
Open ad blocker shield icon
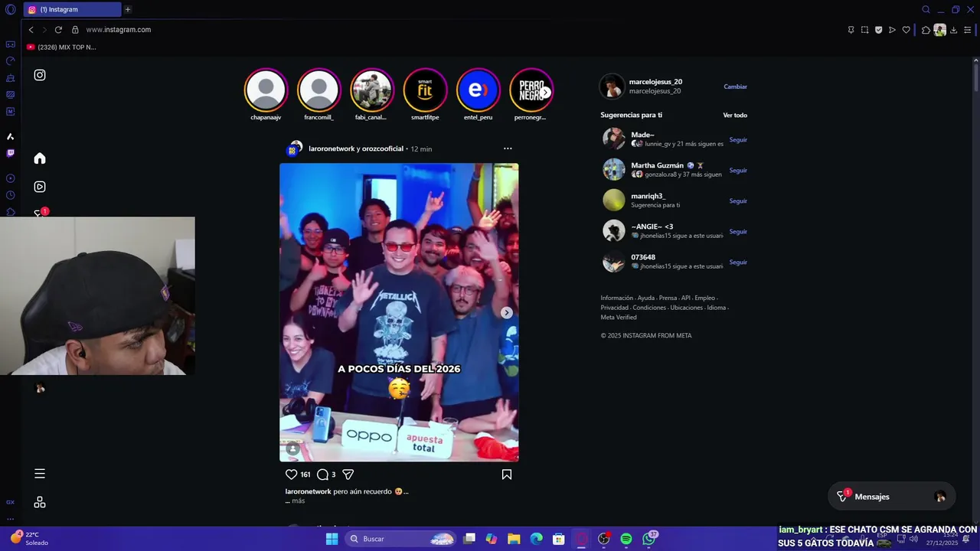[x=878, y=30]
